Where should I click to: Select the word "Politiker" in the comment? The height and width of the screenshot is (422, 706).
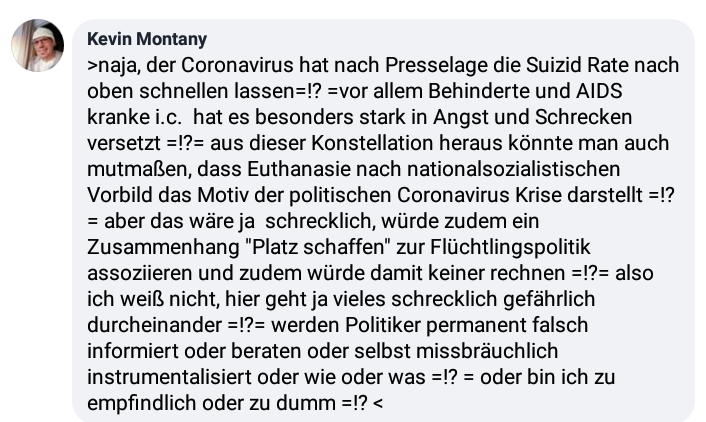[x=383, y=325]
